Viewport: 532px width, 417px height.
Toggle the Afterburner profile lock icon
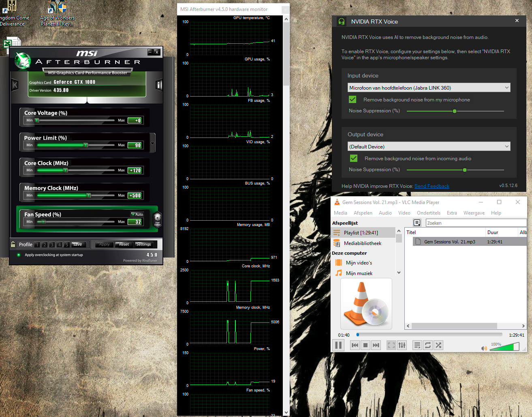click(13, 244)
